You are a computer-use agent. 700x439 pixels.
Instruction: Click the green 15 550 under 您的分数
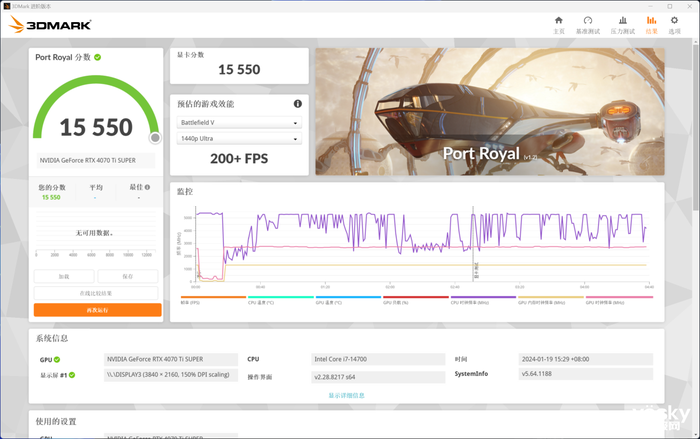[x=51, y=197]
